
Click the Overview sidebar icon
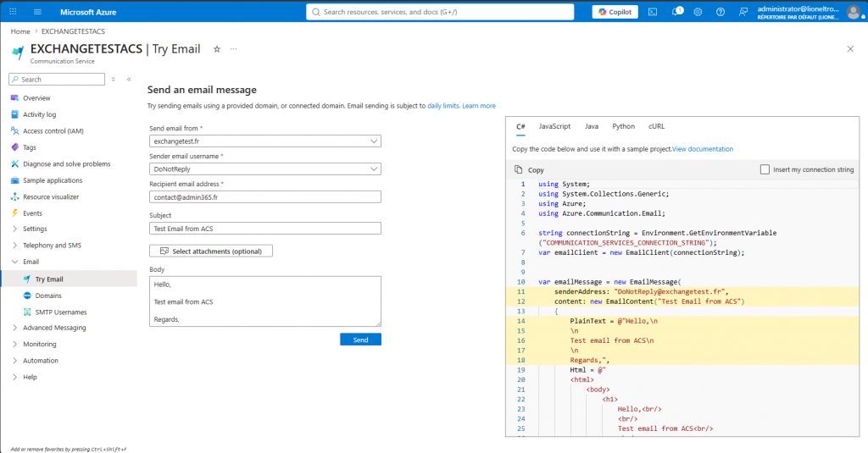coord(15,98)
